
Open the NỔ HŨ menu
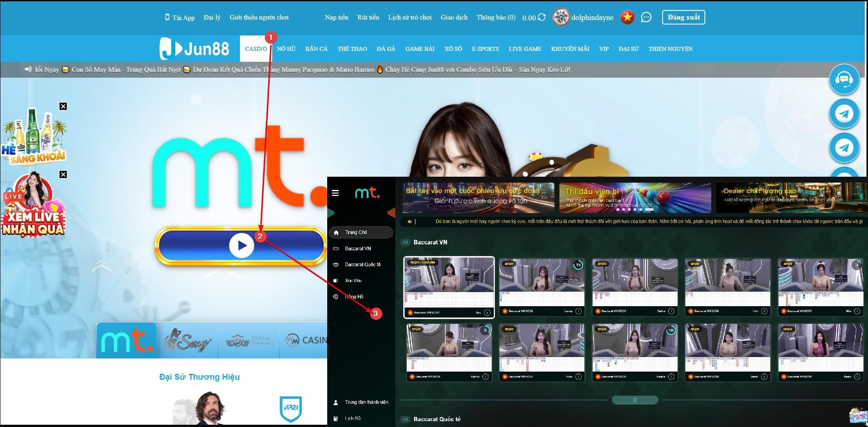click(x=286, y=49)
